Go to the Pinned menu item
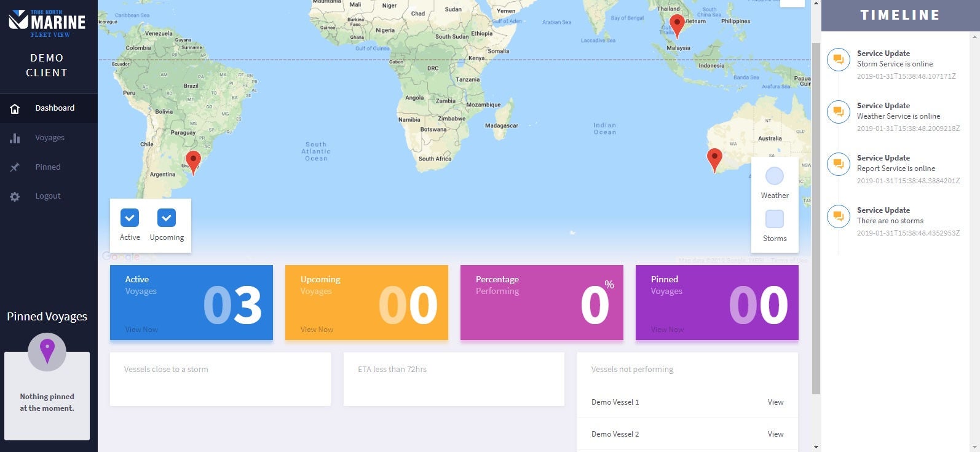980x452 pixels. [x=49, y=167]
